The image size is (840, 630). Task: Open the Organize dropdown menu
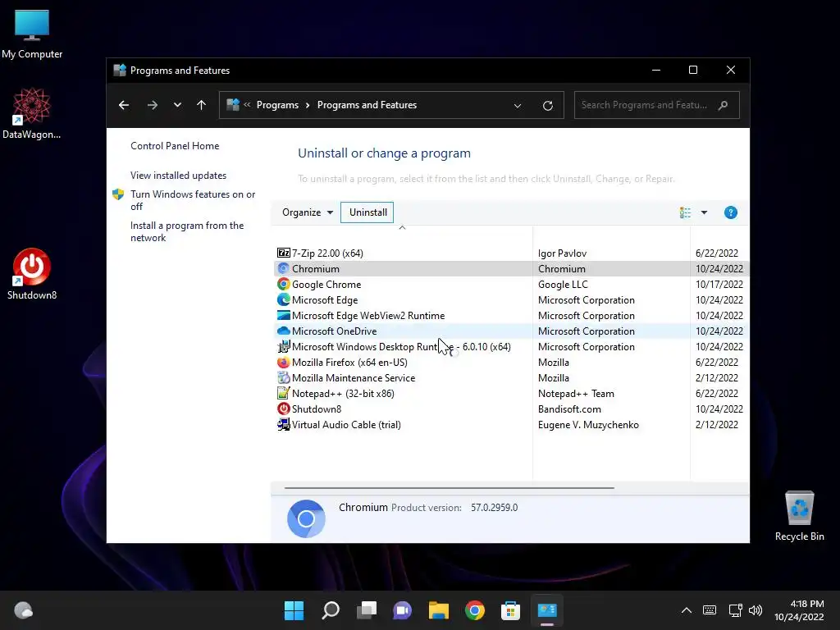coord(308,212)
